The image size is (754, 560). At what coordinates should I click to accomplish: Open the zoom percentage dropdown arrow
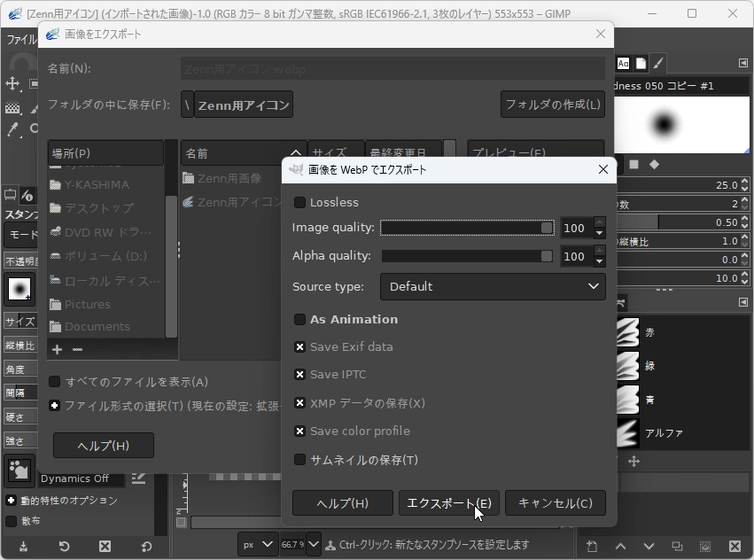click(x=314, y=545)
